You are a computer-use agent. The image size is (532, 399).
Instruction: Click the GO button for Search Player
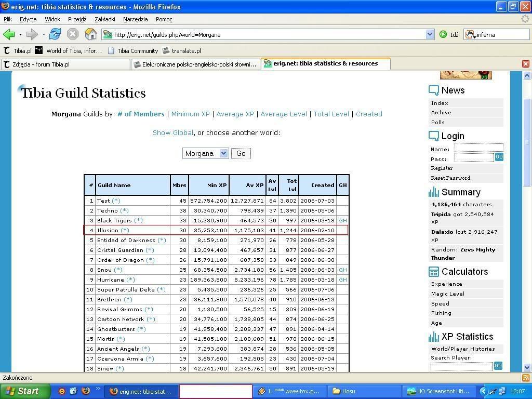coord(498,365)
